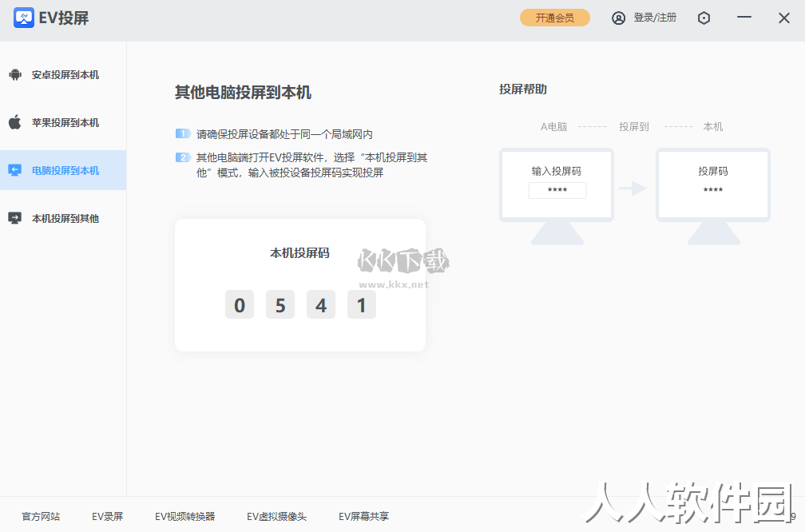Select 安卓投屏到本机 tab
Viewport: 805px width, 532px height.
[x=63, y=75]
